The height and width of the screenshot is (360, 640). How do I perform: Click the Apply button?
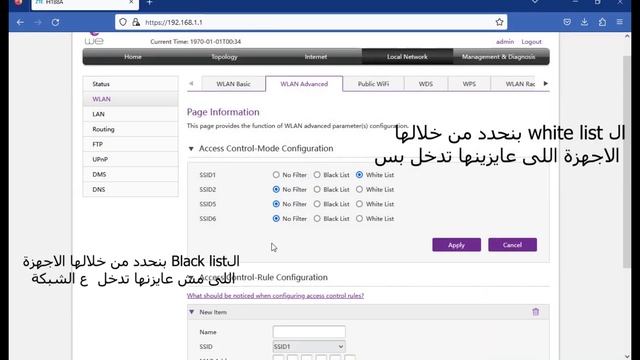(x=456, y=245)
